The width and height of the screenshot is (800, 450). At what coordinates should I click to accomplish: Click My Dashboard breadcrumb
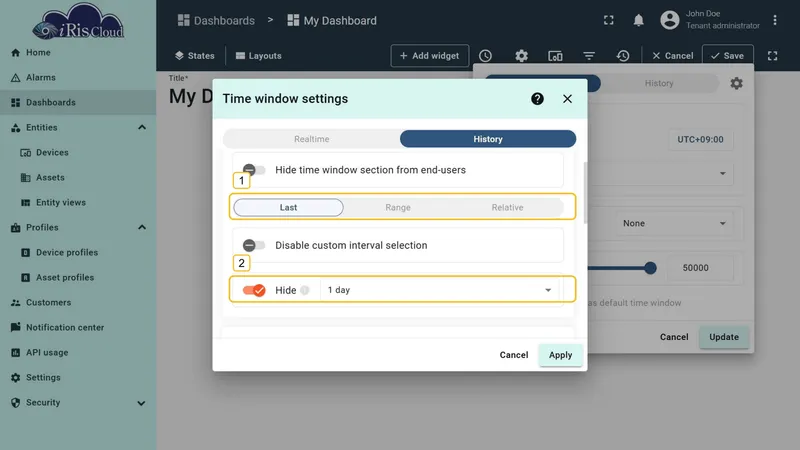coord(332,20)
